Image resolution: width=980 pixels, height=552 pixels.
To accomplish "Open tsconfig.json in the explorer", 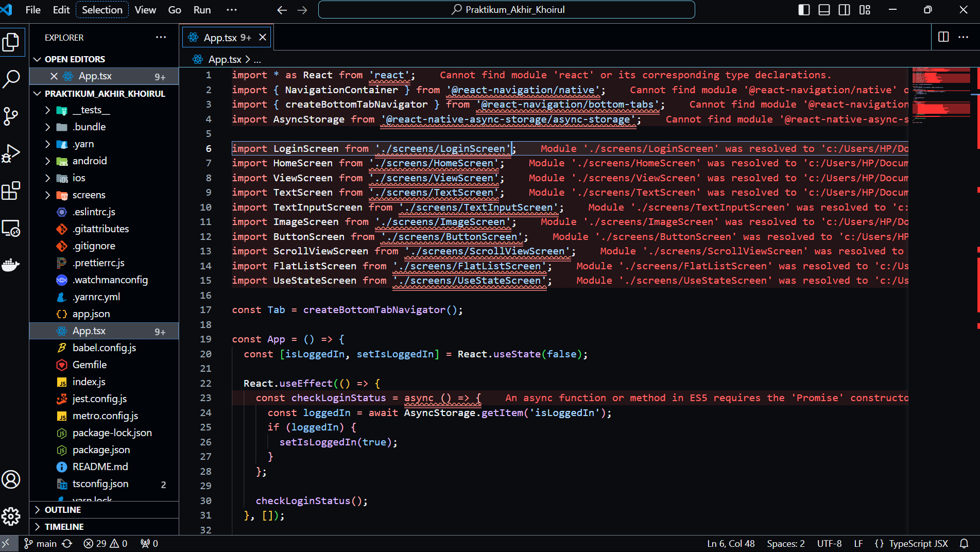I will click(104, 484).
